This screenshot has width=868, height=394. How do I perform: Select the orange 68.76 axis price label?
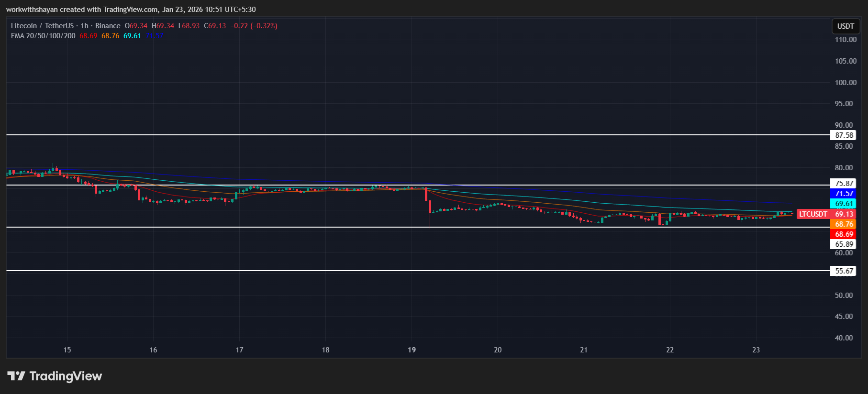[844, 224]
